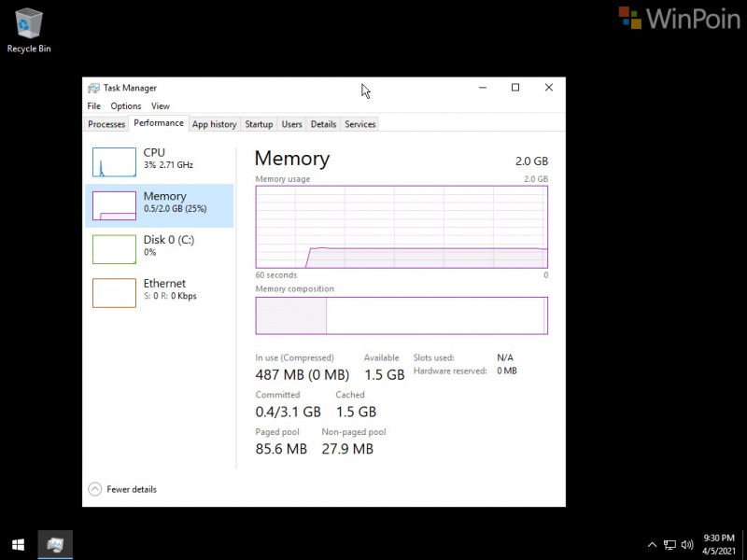Collapse to fewer details view
Screen dimensions: 747x560
(x=121, y=488)
